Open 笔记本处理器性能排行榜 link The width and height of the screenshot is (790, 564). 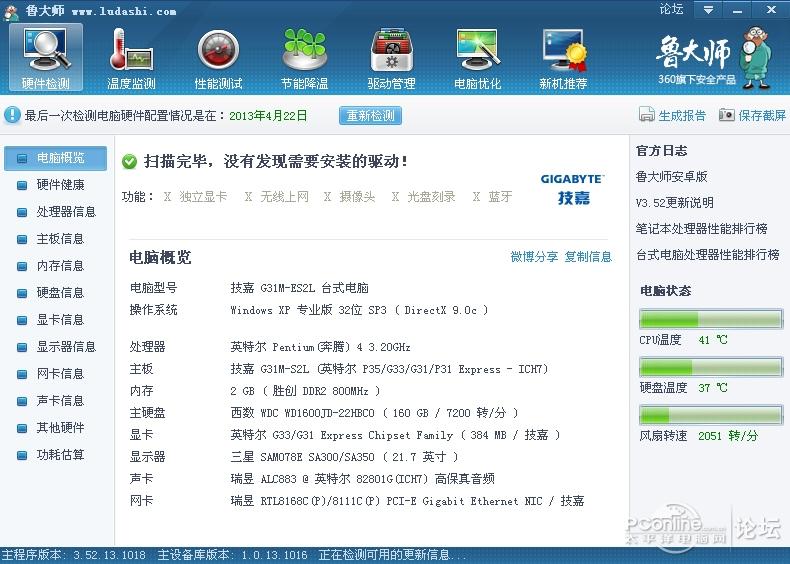(x=701, y=229)
